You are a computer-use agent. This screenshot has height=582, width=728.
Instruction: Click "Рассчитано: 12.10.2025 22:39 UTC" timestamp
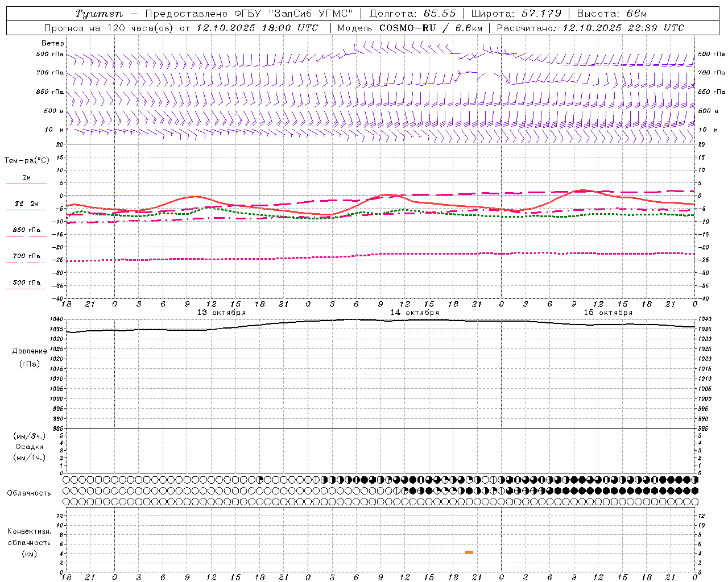(590, 28)
